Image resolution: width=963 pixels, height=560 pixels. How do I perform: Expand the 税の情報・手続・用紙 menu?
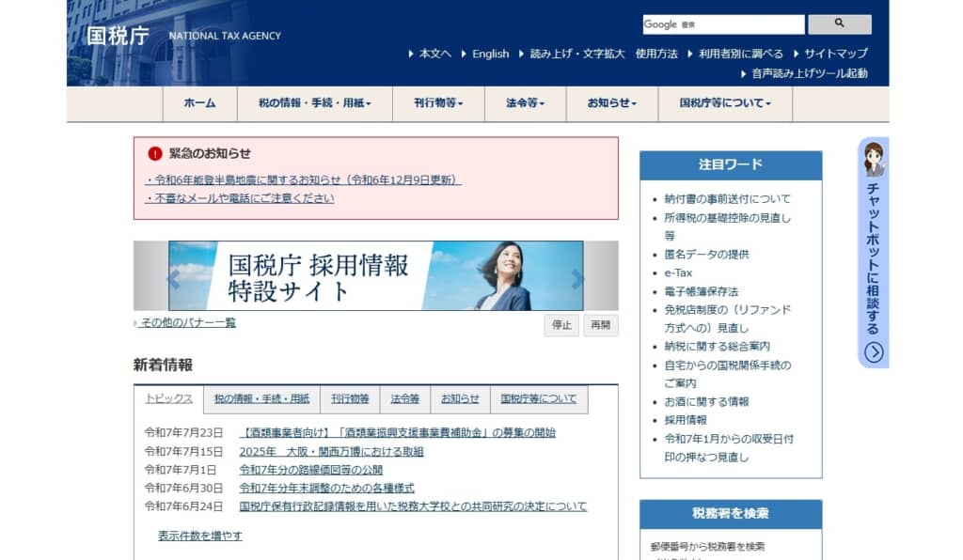click(x=315, y=103)
